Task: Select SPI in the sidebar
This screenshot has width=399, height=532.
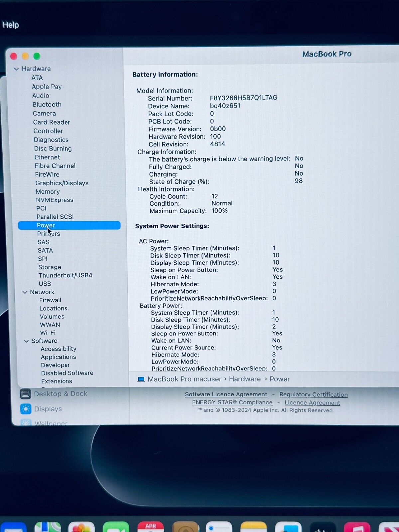Action: click(x=43, y=259)
